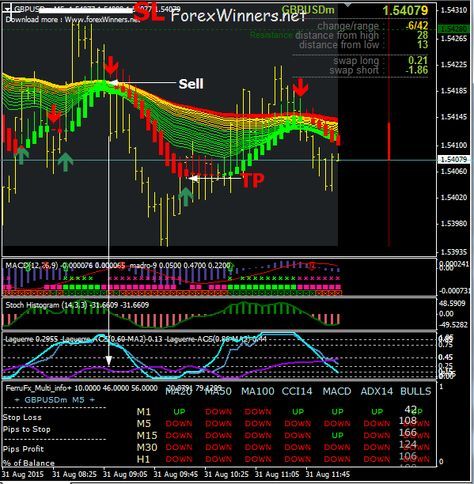The height and width of the screenshot is (484, 474).
Task: Click the leftmost green up signal arrow on the chart
Action: (22, 155)
